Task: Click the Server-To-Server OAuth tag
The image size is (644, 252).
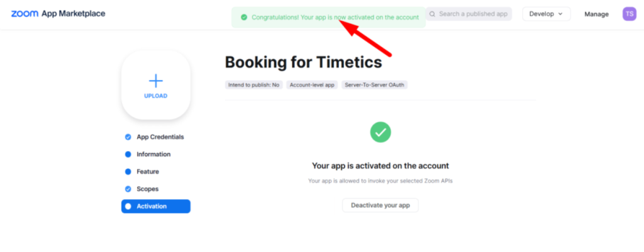Action: [x=375, y=85]
